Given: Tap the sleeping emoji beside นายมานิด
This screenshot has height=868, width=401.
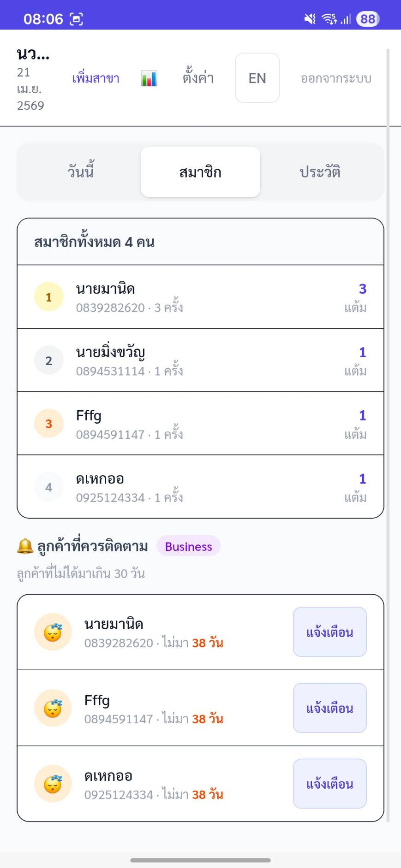Looking at the screenshot, I should coord(53,632).
